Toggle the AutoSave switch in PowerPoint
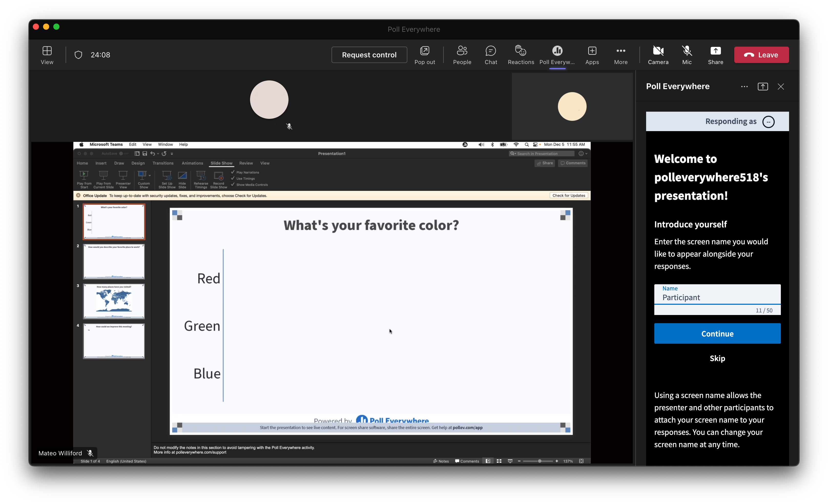Image resolution: width=828 pixels, height=504 pixels. (x=124, y=154)
